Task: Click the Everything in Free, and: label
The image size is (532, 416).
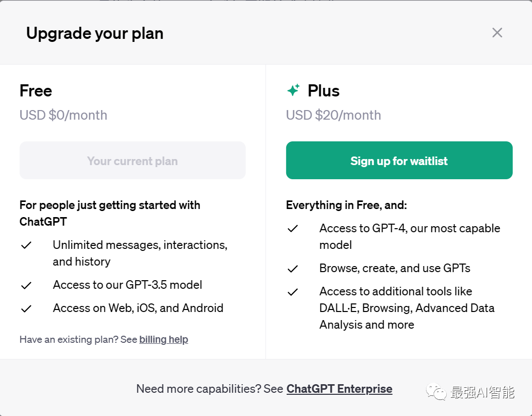Action: tap(346, 205)
